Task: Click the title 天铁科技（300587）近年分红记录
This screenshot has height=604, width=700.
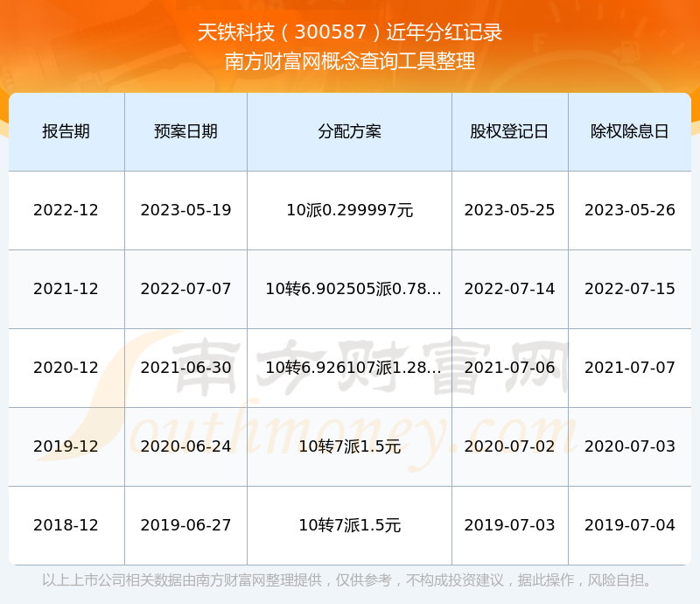Action: tap(349, 32)
